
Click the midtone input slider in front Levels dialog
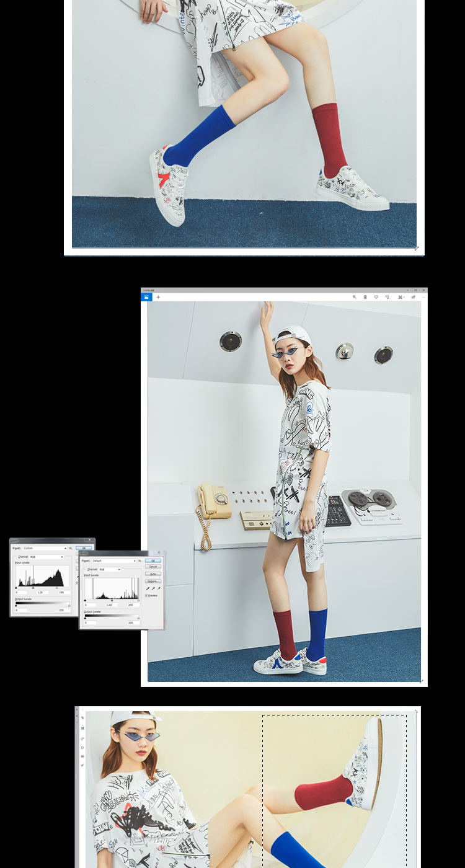click(x=112, y=600)
